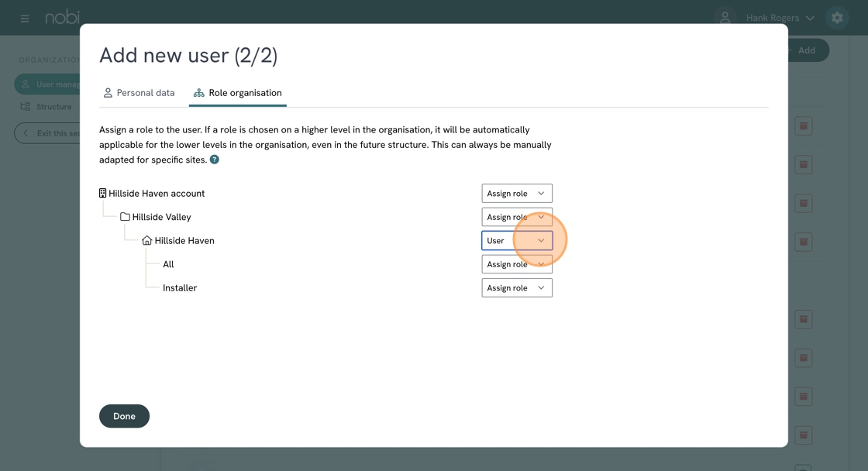The width and height of the screenshot is (868, 471).
Task: Expand the Hank Rogers account menu
Action: pos(780,18)
